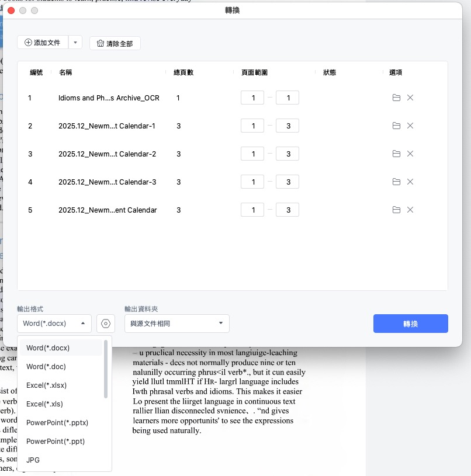Choose PowerPoint(*.pptx) output format
The image size is (471, 476).
point(57,422)
